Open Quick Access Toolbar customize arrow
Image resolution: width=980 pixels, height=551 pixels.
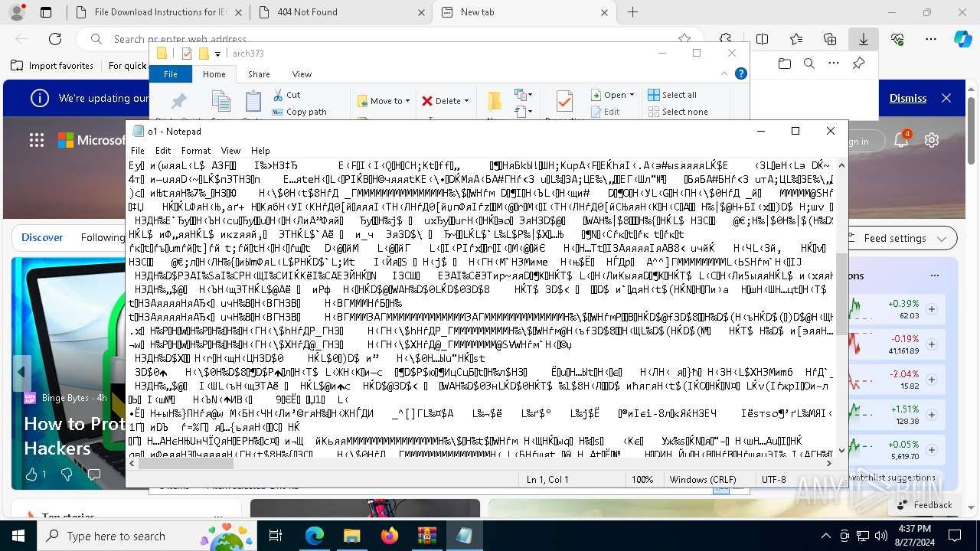click(x=217, y=54)
